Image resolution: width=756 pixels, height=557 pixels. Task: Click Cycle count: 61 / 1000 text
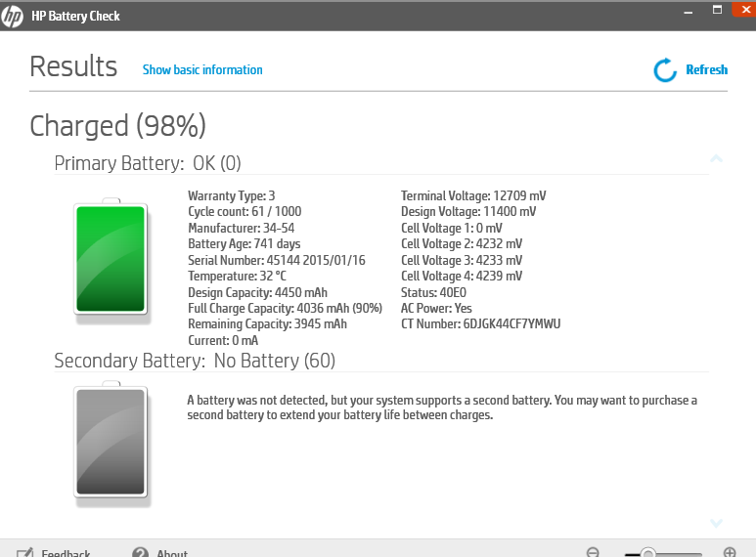245,211
